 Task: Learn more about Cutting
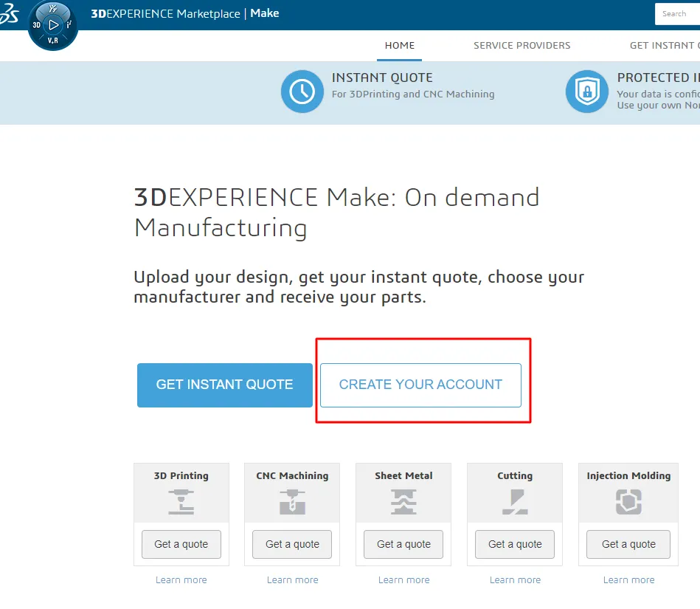(514, 579)
